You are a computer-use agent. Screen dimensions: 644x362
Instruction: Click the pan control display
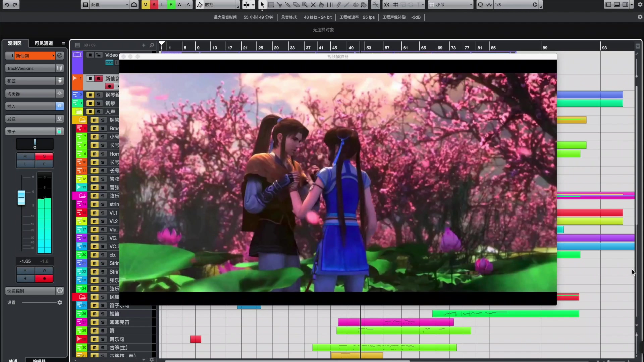(x=35, y=144)
